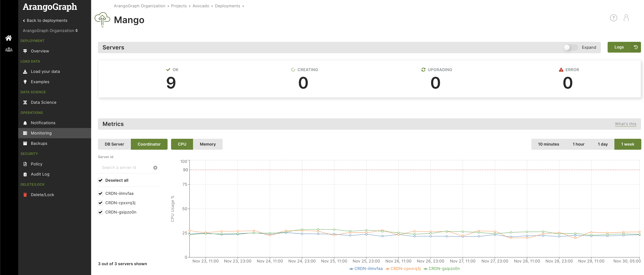This screenshot has width=644, height=275.
Task: Select the CPU metric tab
Action: click(182, 144)
